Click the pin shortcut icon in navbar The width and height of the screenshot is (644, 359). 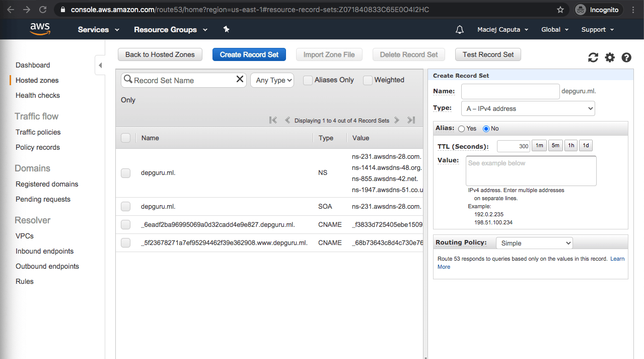(x=226, y=30)
